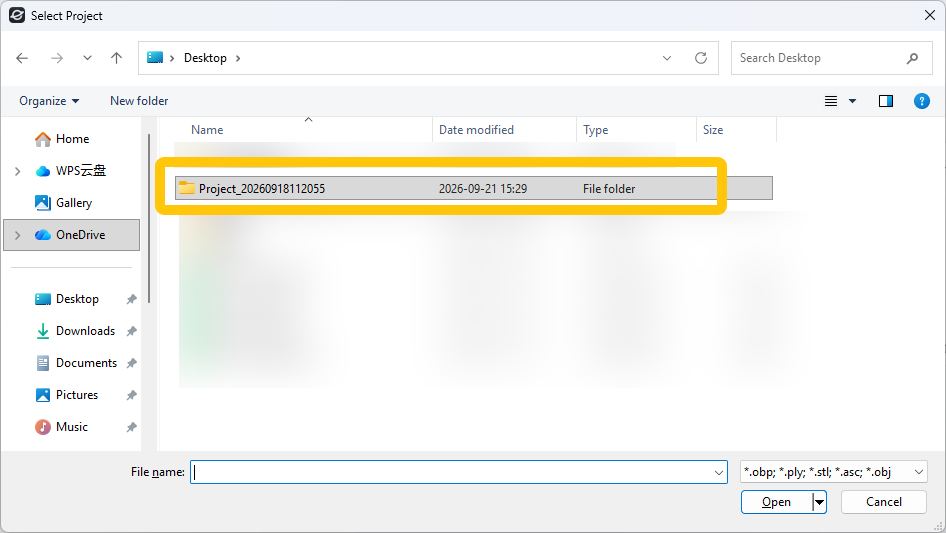
Task: Go forward with the right arrow
Action: click(57, 58)
